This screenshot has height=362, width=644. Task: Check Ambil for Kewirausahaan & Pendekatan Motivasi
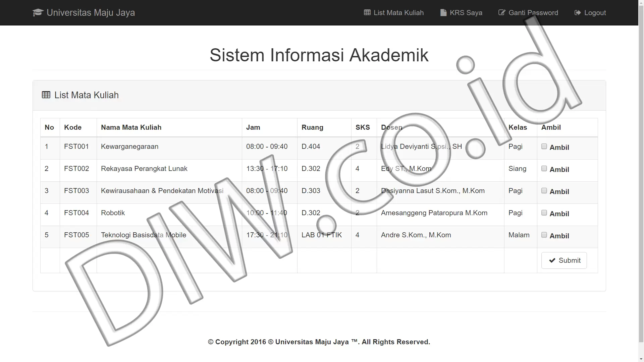point(544,191)
